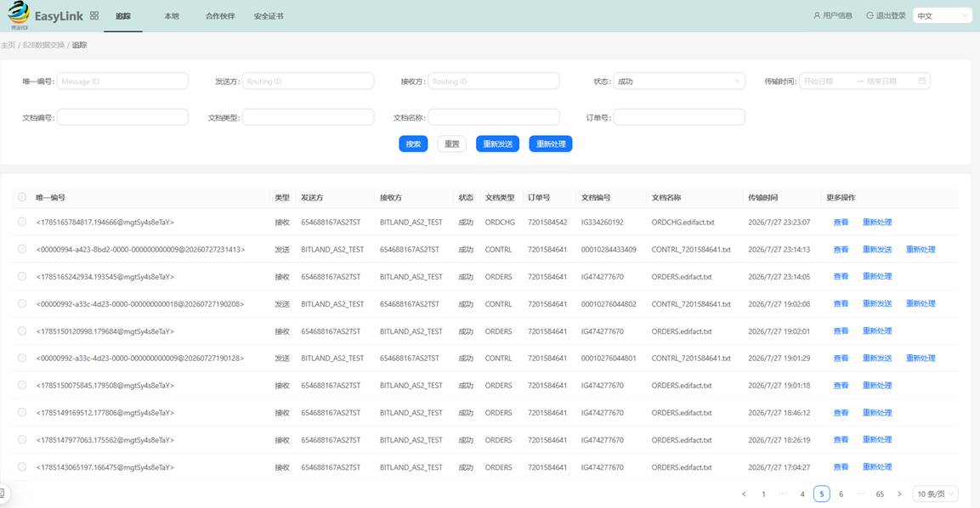Go to page 1
This screenshot has width=980, height=508.
coord(763,494)
